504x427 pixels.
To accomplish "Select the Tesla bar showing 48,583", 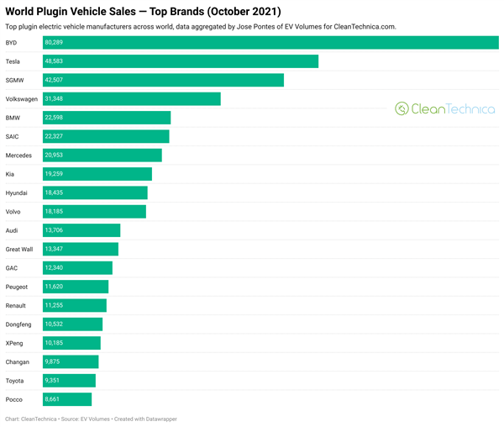I will [x=181, y=61].
